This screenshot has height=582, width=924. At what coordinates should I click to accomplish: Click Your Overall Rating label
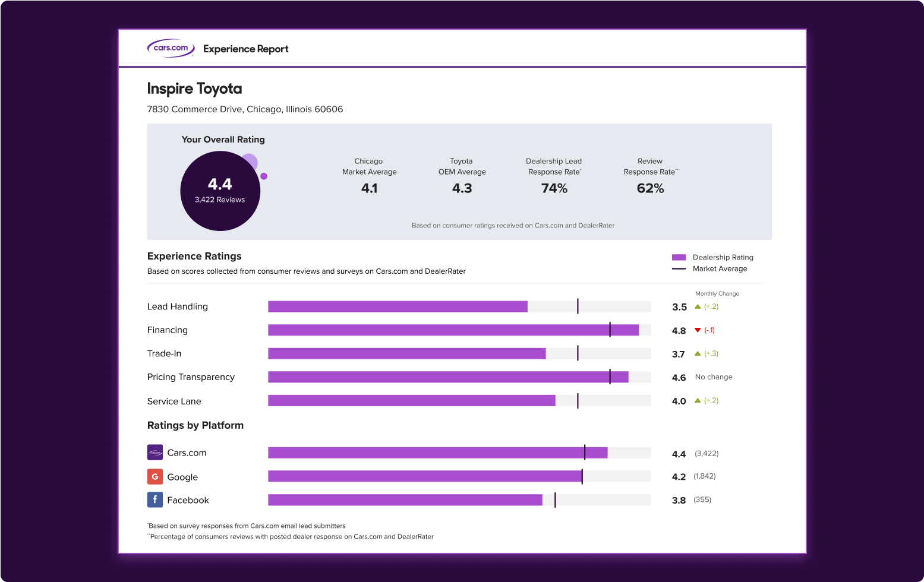223,140
